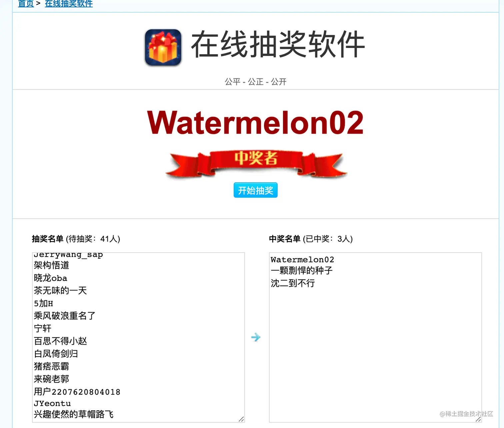The width and height of the screenshot is (504, 428).
Task: Click the 架构悟道 entry in the participant list
Action: point(51,265)
